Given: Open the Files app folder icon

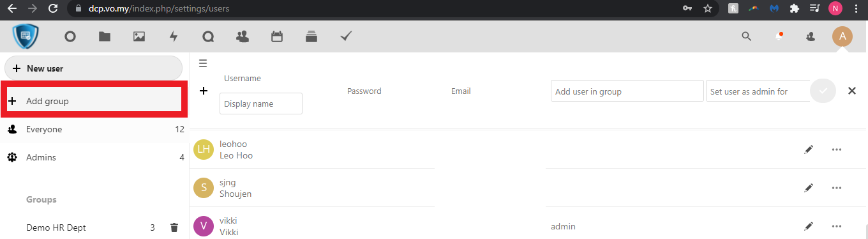Looking at the screenshot, I should pyautogui.click(x=105, y=36).
